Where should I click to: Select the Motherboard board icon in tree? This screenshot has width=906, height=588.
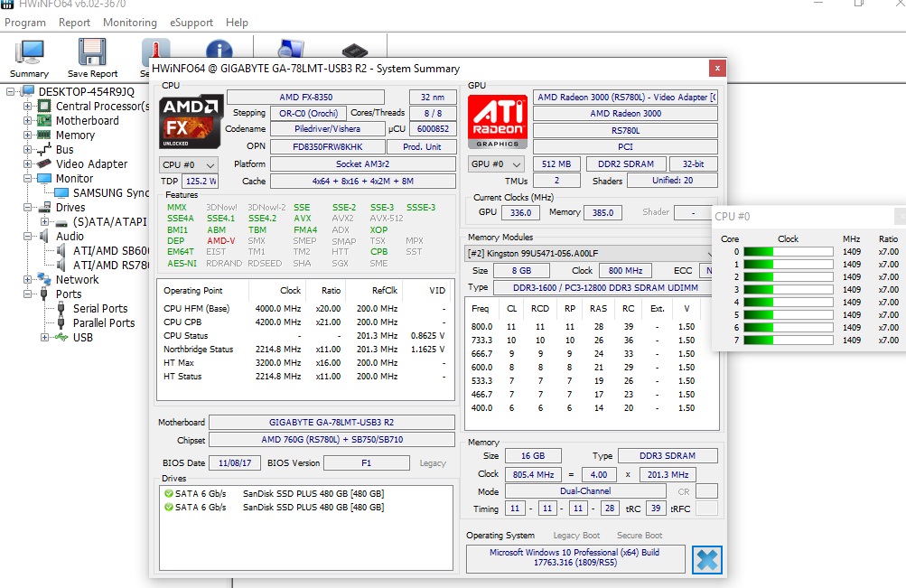(x=44, y=121)
